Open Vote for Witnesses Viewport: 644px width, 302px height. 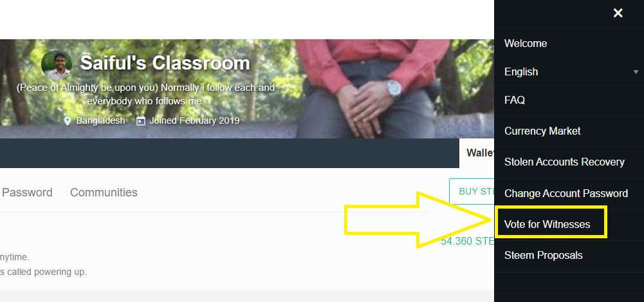tap(547, 224)
